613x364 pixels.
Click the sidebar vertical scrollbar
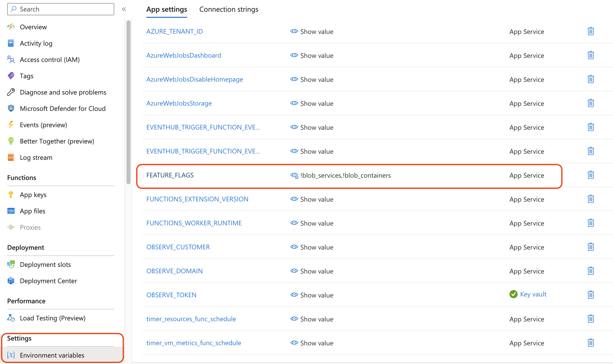(129, 102)
